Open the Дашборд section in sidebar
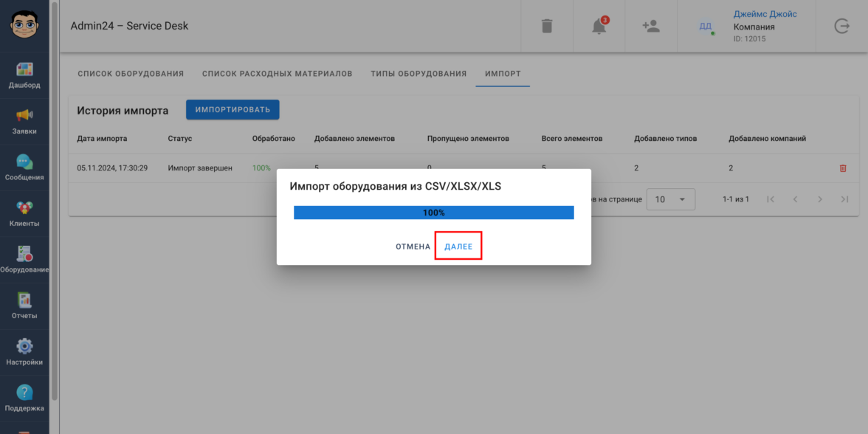Image resolution: width=868 pixels, height=434 pixels. click(24, 76)
